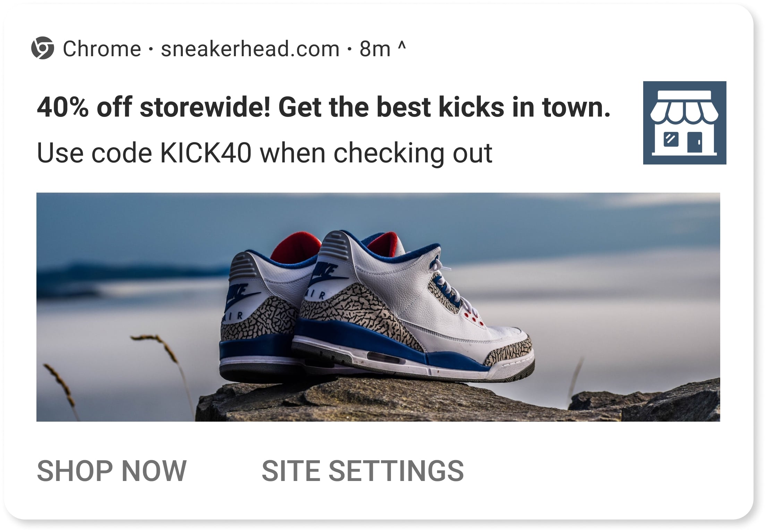This screenshot has width=766, height=532.
Task: Click the Chrome logo icon
Action: [43, 48]
